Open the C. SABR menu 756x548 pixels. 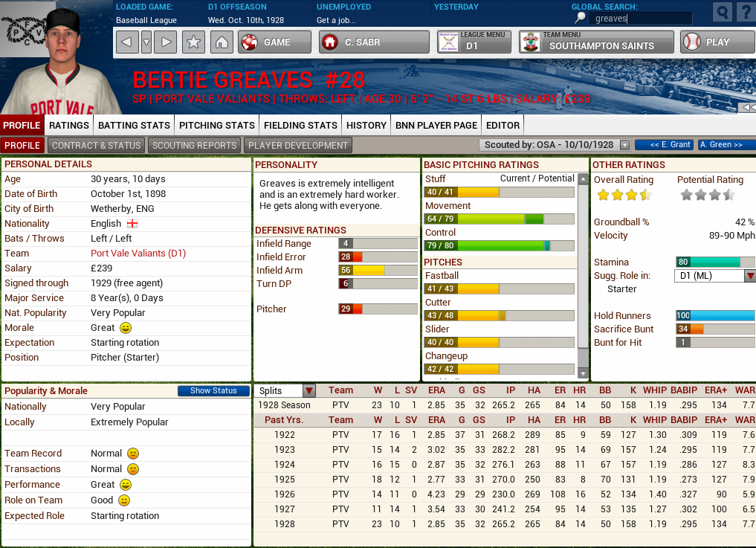coord(373,42)
